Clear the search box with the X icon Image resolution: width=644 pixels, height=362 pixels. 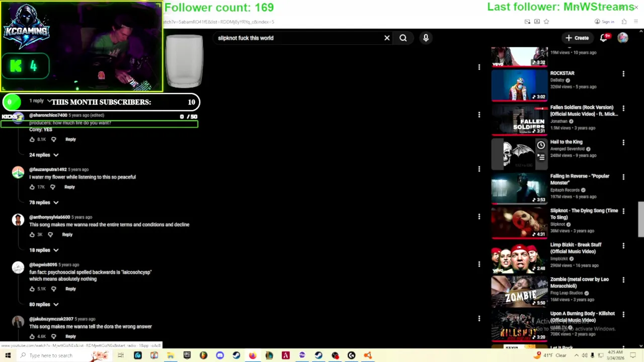(387, 38)
